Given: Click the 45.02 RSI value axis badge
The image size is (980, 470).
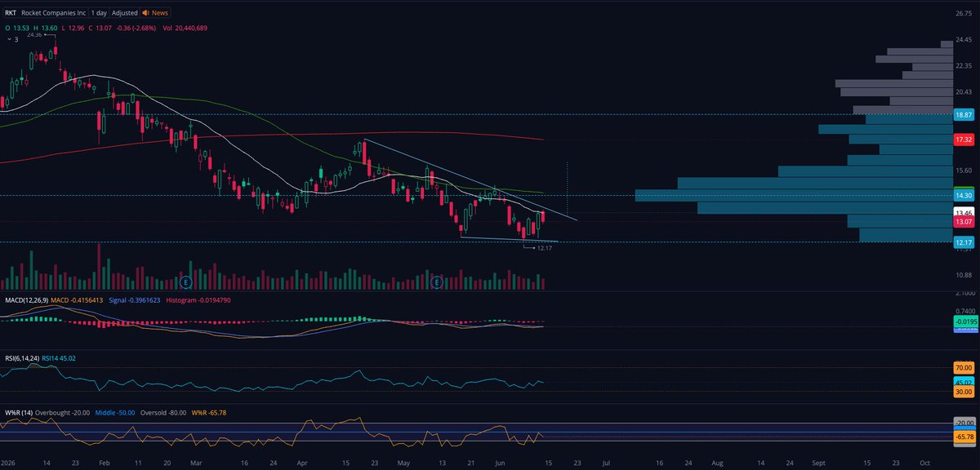Looking at the screenshot, I should coord(964,382).
